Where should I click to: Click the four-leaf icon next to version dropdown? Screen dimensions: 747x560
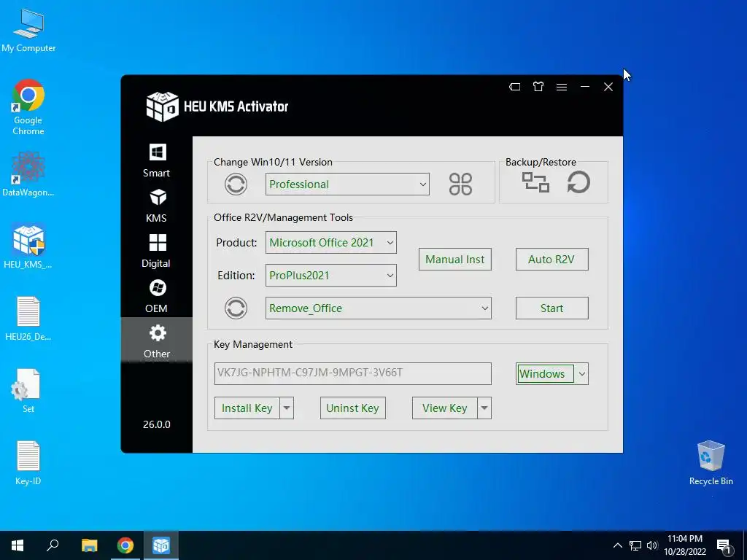point(461,184)
